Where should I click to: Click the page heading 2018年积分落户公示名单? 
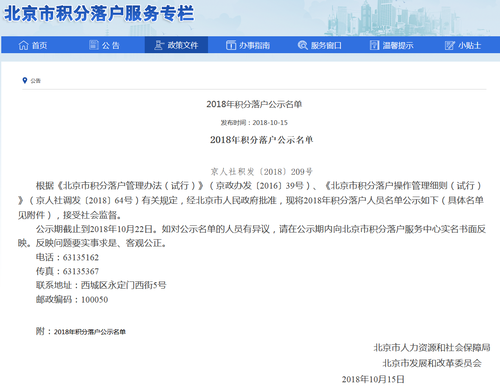click(254, 104)
